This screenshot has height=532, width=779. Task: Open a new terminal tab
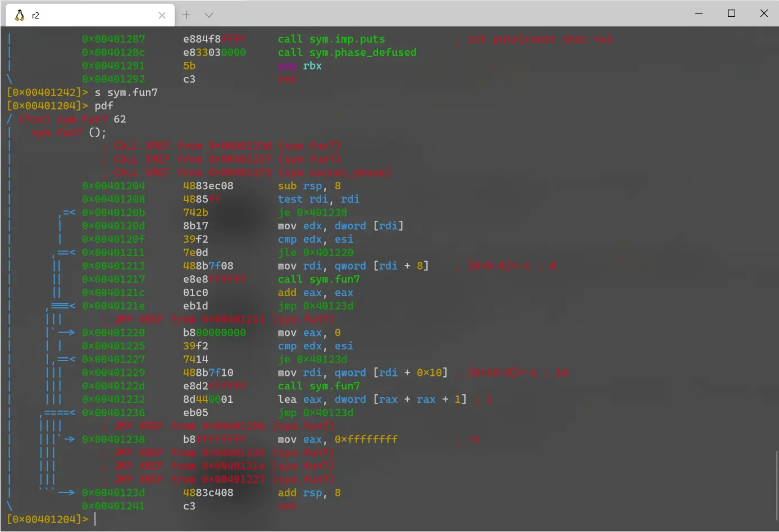[186, 15]
